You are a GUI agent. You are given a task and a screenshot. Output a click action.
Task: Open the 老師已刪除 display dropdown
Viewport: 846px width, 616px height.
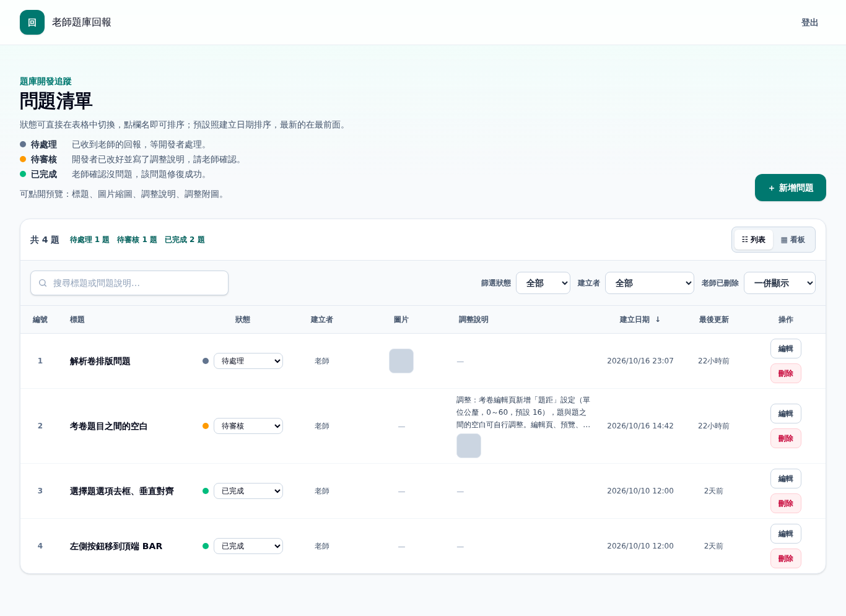[780, 283]
